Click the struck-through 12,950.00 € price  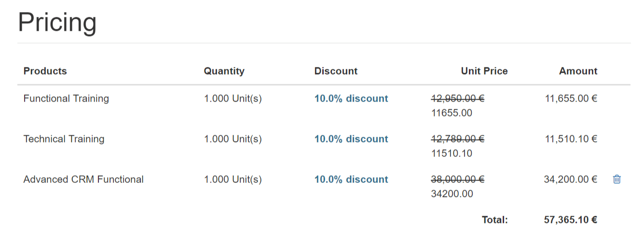(x=457, y=99)
